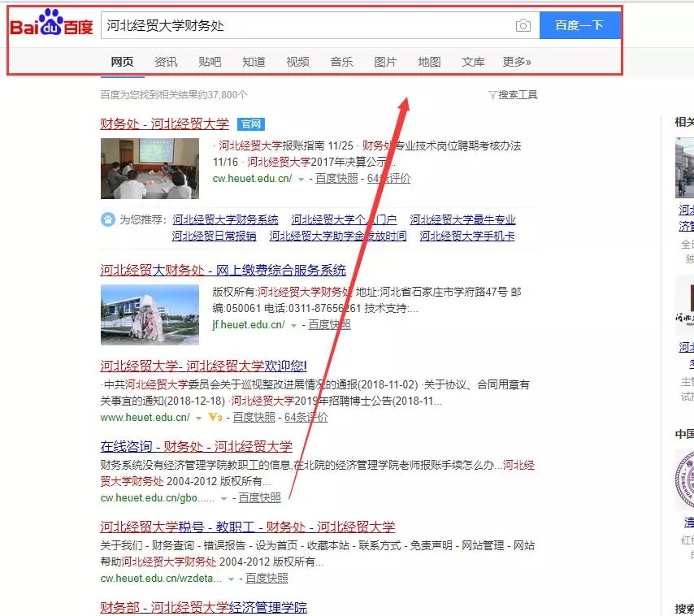Expand dropdown arrow after cw.heuet.edu.cn/wzdeta
The height and width of the screenshot is (616, 694).
(231, 579)
